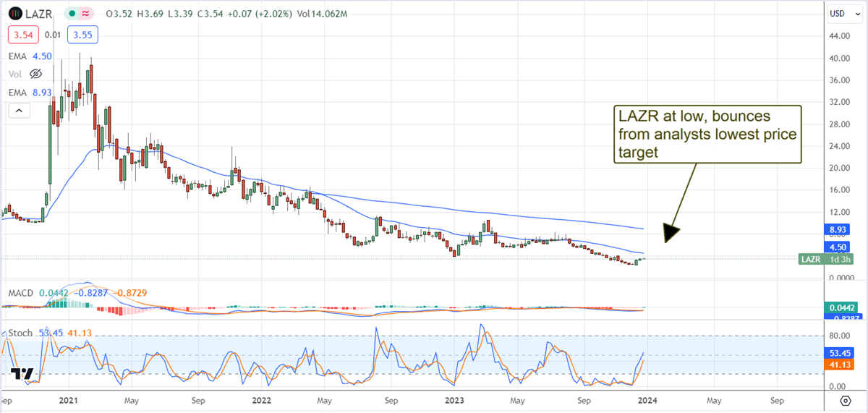Click the blue 8.93 EMA axis tag
Image resolution: width=868 pixels, height=413 pixels.
[x=838, y=229]
